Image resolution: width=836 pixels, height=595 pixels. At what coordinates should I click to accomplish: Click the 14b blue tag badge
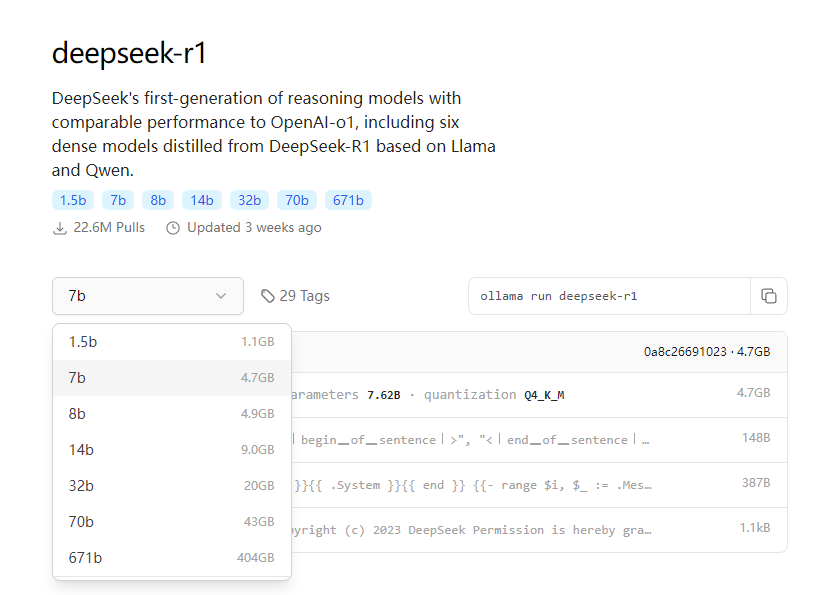[202, 200]
